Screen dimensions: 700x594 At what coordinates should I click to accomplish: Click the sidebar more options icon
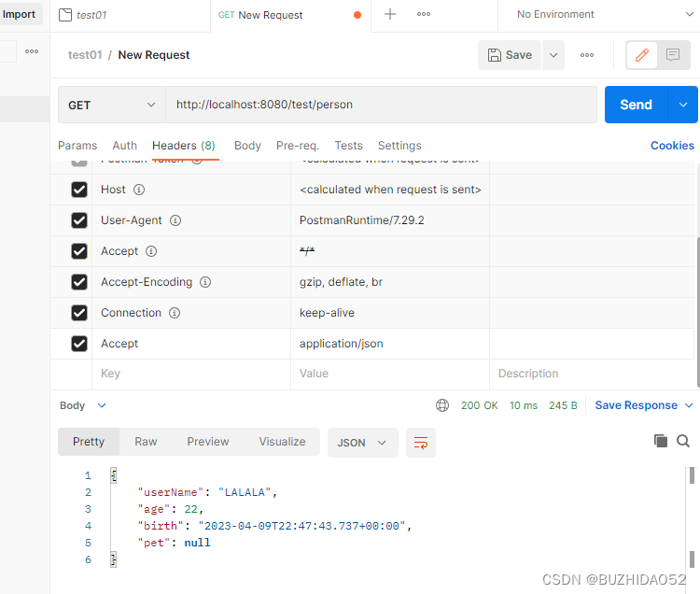click(x=32, y=51)
